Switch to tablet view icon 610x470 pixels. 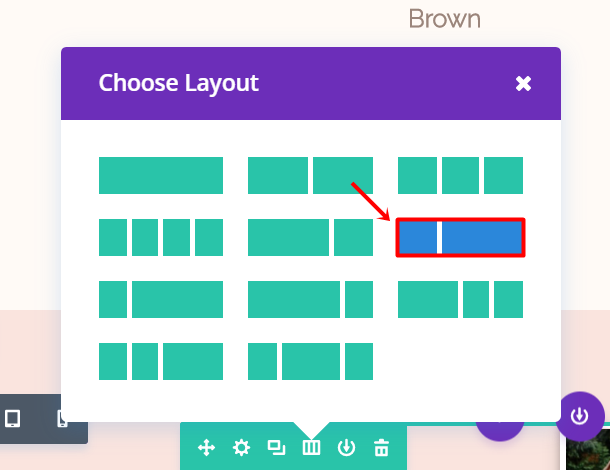[13, 418]
